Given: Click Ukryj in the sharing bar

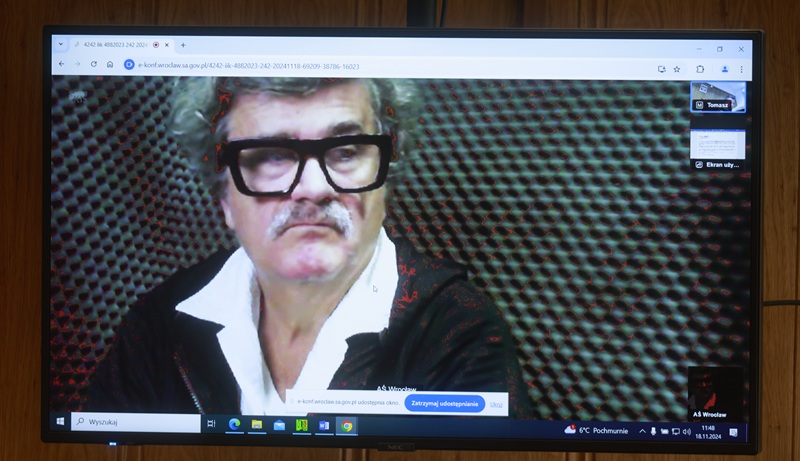Looking at the screenshot, I should pyautogui.click(x=496, y=404).
